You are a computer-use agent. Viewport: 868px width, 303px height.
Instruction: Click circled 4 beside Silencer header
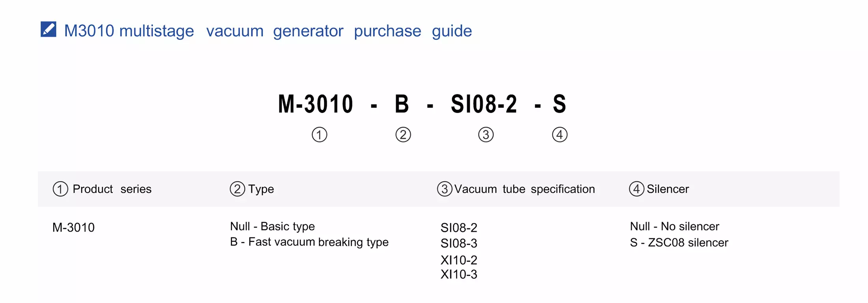[x=636, y=189]
